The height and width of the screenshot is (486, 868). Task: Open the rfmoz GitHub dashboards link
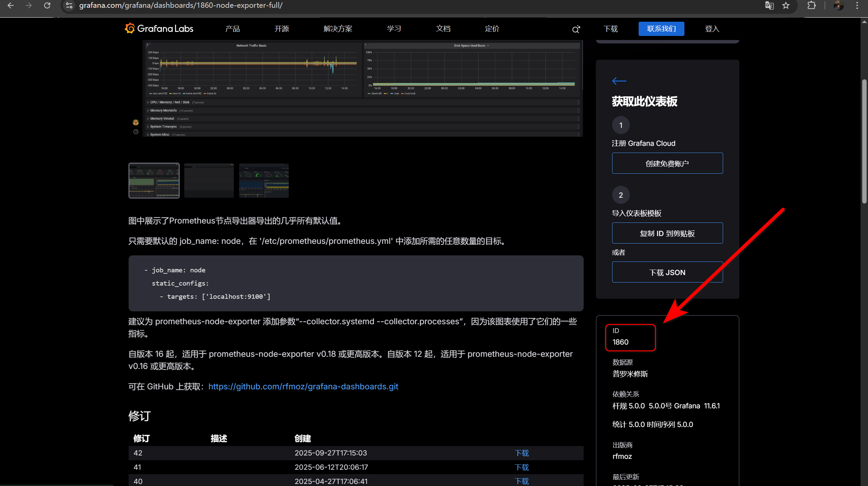pos(303,386)
